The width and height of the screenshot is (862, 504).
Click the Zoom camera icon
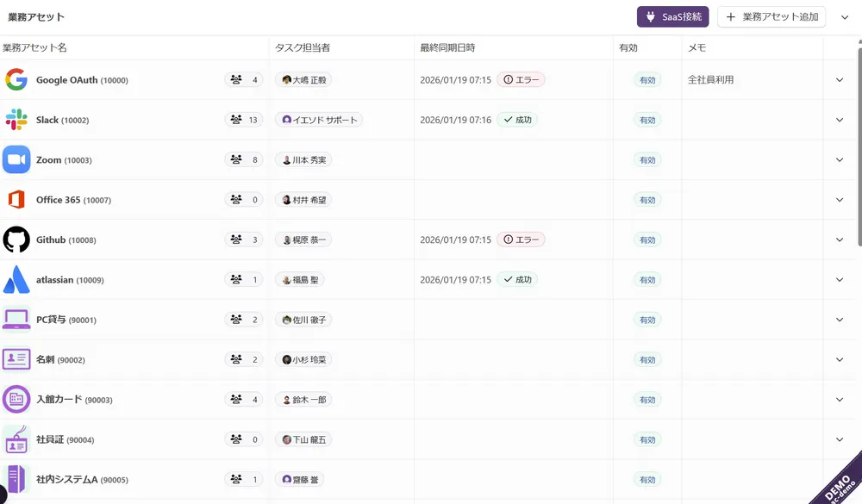[x=16, y=159]
